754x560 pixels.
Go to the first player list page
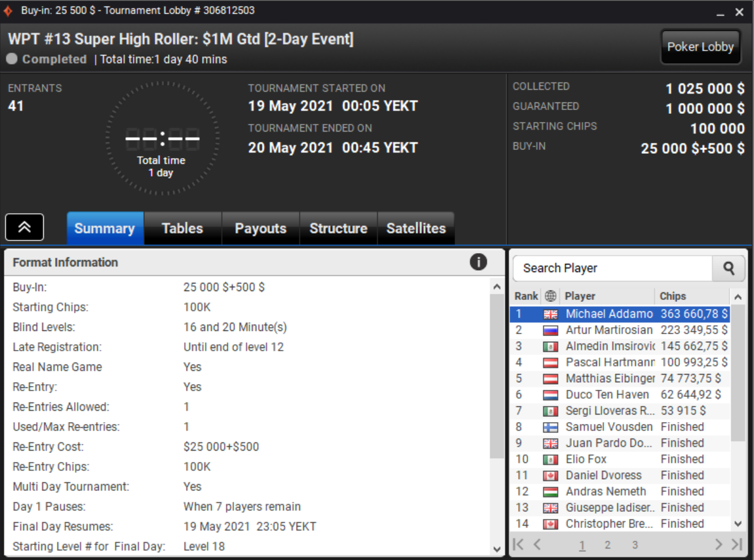pyautogui.click(x=518, y=544)
